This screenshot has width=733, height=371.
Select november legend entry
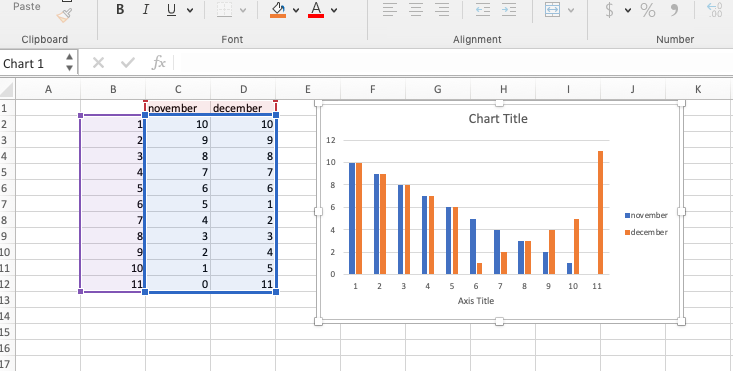pos(646,215)
